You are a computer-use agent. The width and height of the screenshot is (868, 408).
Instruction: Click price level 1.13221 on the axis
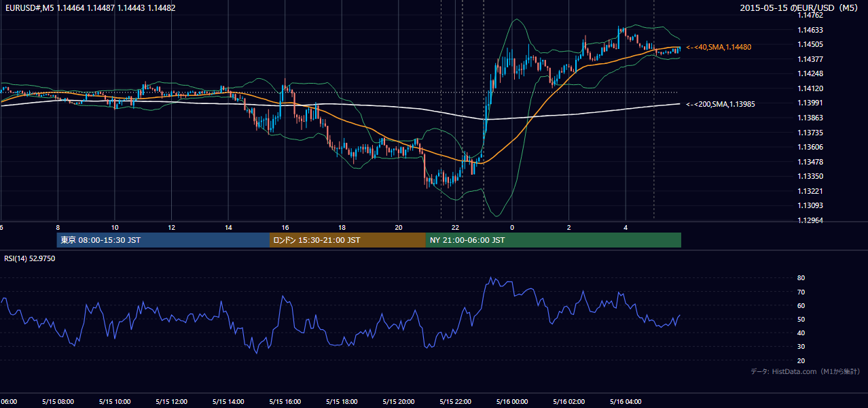(x=810, y=191)
